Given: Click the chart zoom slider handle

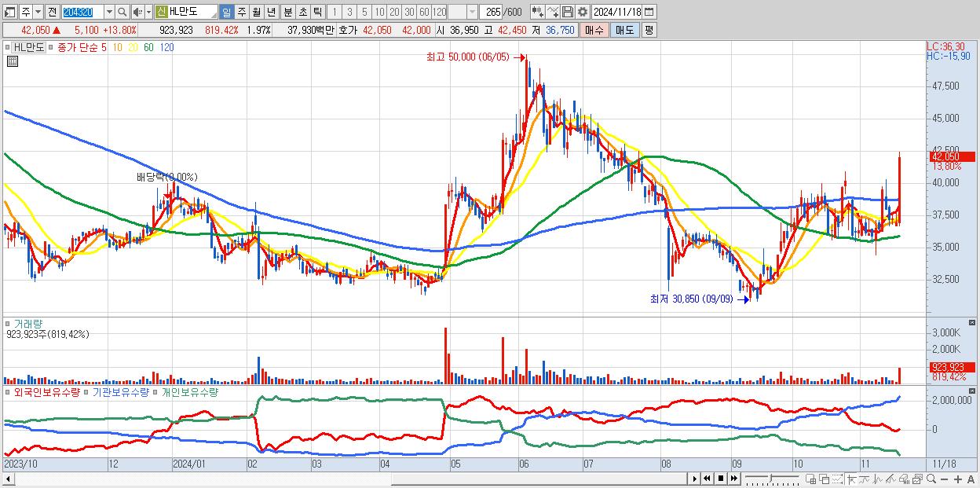Looking at the screenshot, I should point(770,478).
